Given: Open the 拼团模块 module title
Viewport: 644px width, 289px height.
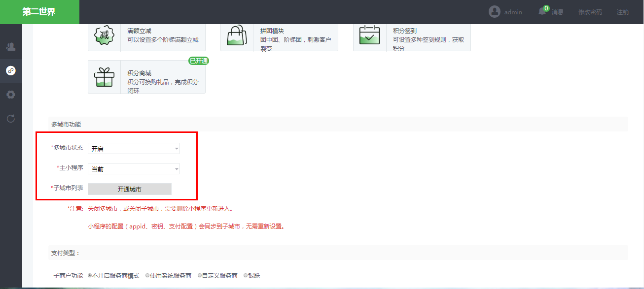Looking at the screenshot, I should click(x=272, y=31).
